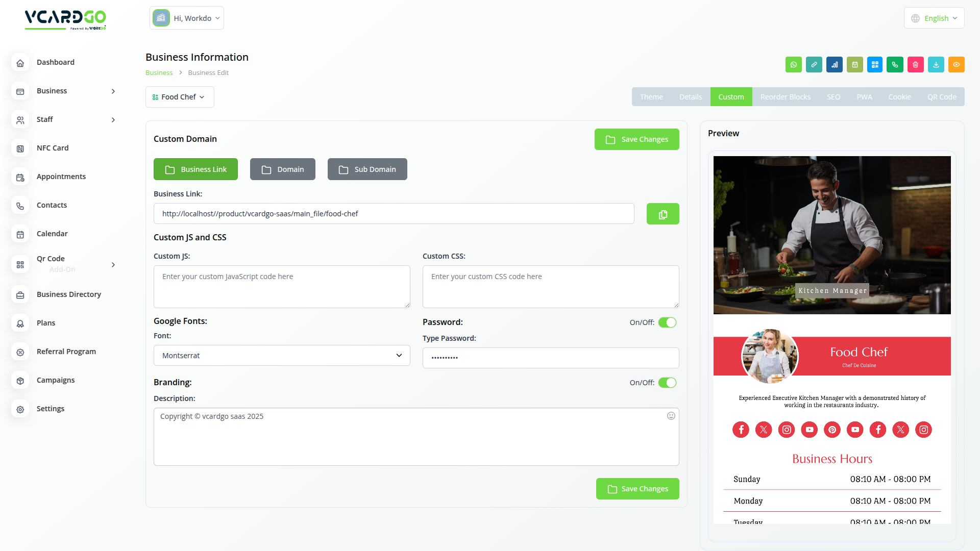Click the Pinterest icon in preview
The width and height of the screenshot is (980, 551).
click(x=832, y=430)
